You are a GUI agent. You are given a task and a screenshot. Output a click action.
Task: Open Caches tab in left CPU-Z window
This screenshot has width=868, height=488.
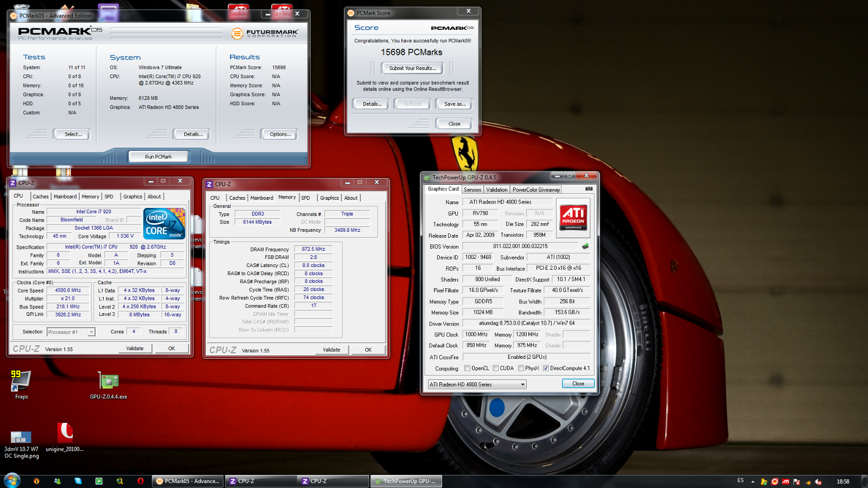(x=41, y=197)
